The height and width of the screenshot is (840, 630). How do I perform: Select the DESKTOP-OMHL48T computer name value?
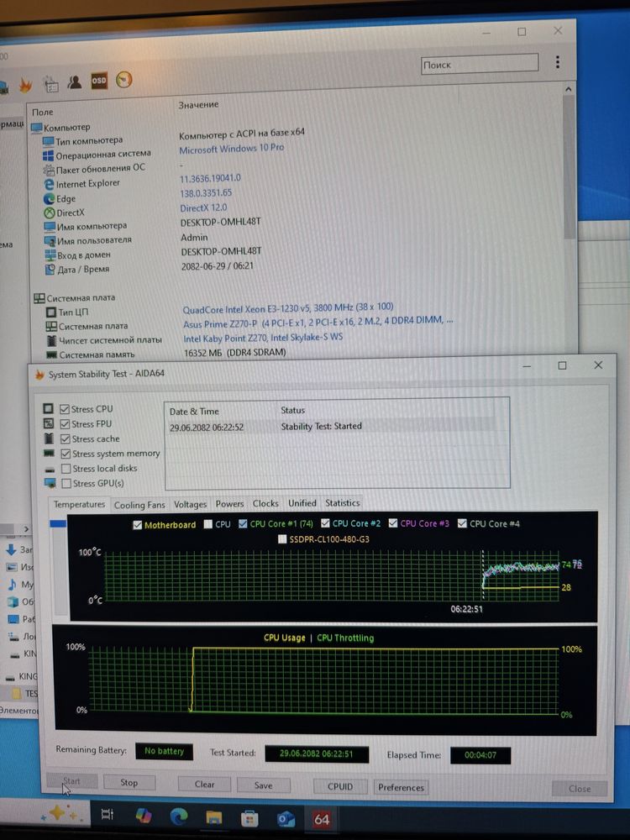pos(221,222)
